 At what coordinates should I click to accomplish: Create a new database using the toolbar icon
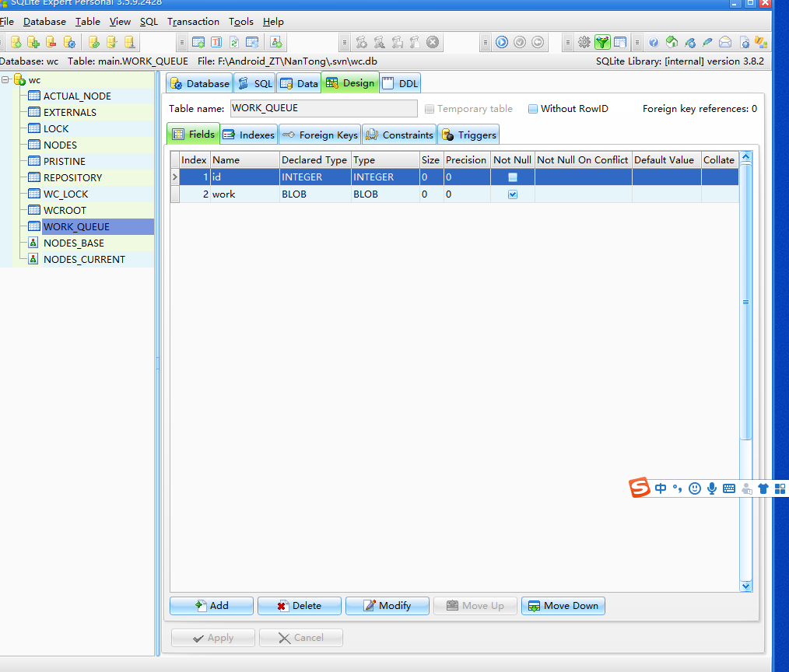(x=16, y=42)
